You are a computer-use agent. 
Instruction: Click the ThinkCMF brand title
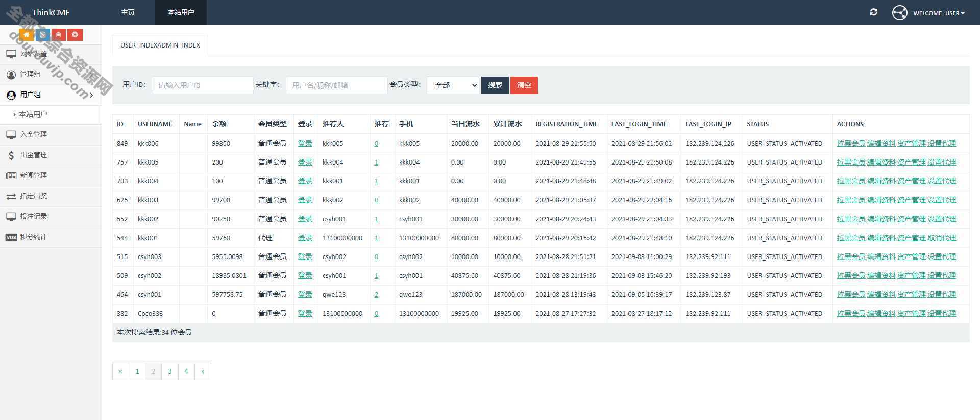click(x=51, y=12)
